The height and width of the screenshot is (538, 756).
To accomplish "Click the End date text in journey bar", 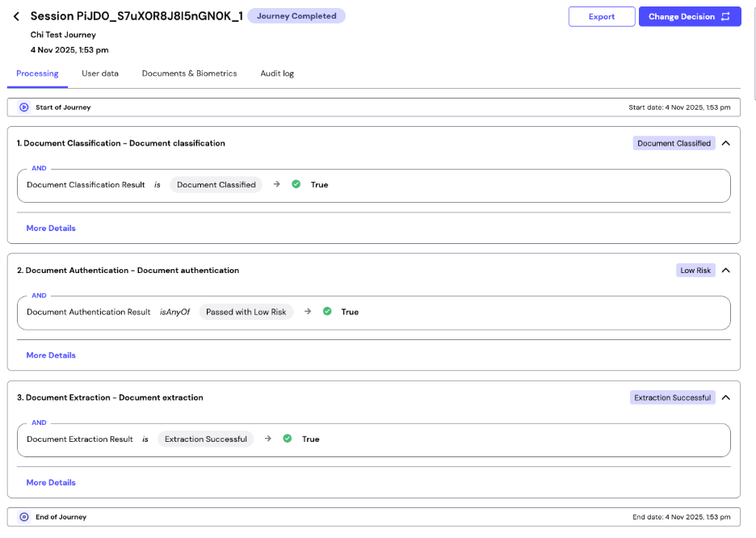I will [x=681, y=517].
